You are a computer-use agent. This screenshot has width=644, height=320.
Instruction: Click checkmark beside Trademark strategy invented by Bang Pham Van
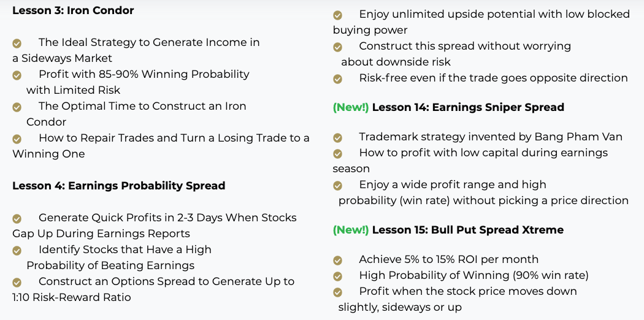click(337, 138)
